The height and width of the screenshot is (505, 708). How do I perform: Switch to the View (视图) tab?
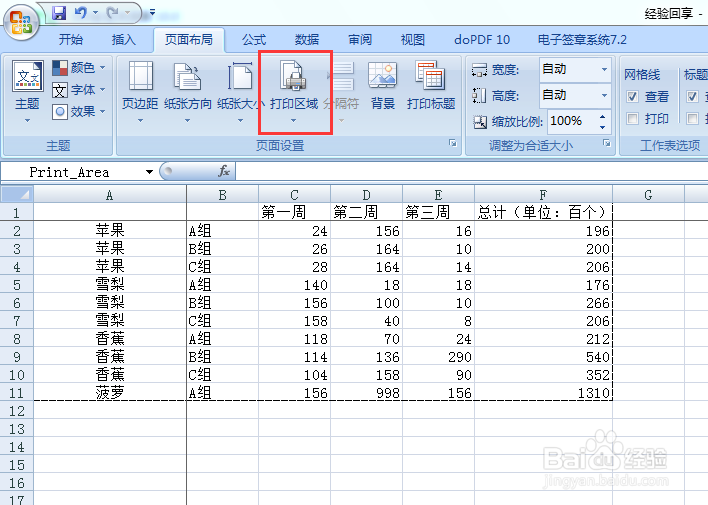point(413,40)
